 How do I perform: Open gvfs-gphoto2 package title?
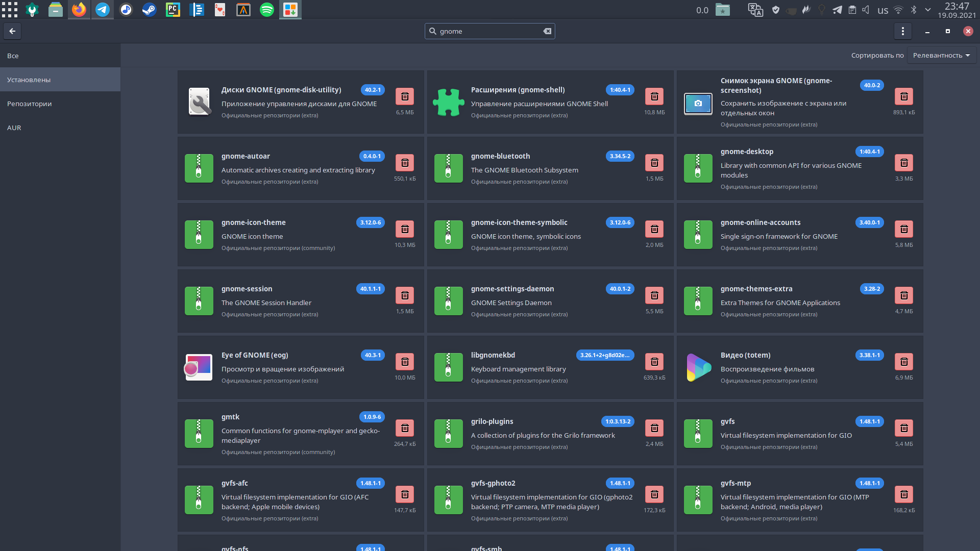[x=493, y=483]
